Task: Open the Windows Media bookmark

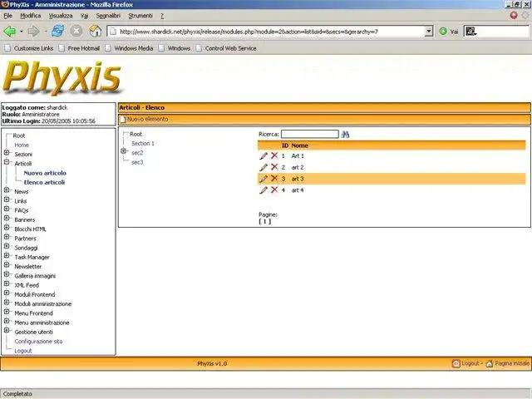Action: (x=130, y=48)
